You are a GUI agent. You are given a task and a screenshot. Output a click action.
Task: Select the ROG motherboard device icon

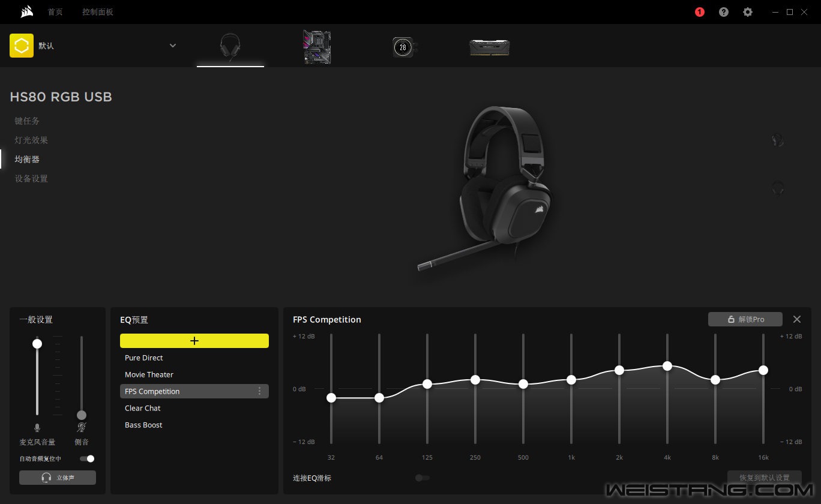point(317,47)
